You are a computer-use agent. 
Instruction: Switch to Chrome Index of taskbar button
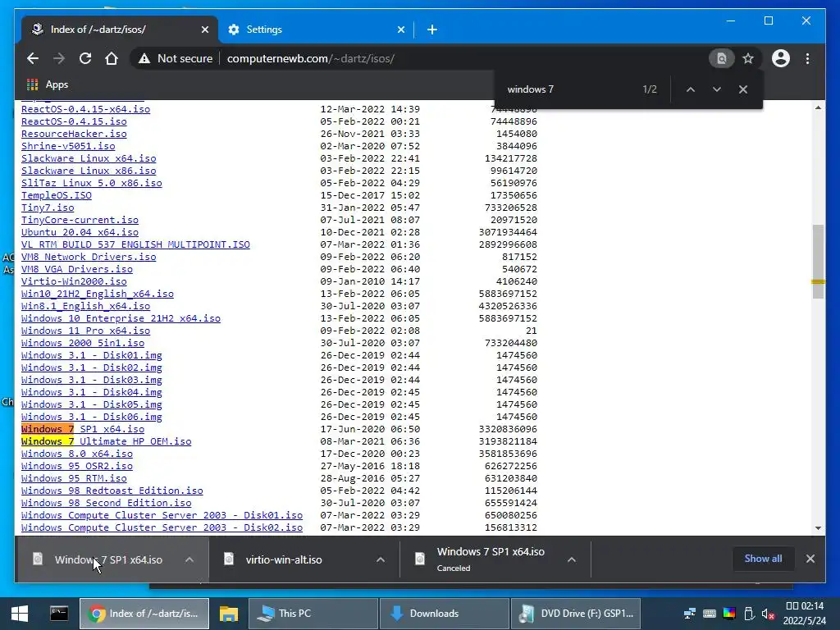tap(144, 614)
